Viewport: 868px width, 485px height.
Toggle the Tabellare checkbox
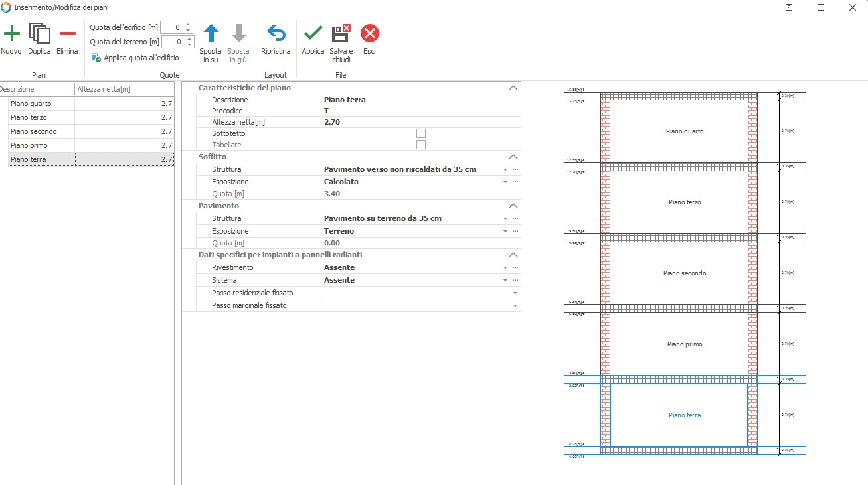pyautogui.click(x=420, y=145)
